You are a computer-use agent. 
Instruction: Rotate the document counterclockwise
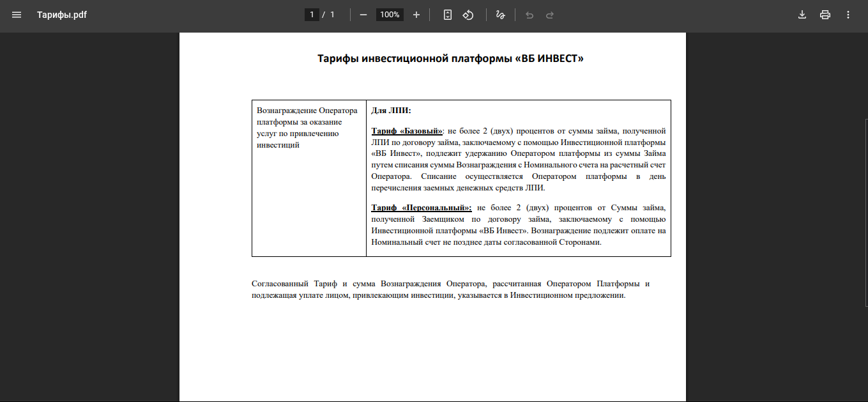pyautogui.click(x=468, y=15)
